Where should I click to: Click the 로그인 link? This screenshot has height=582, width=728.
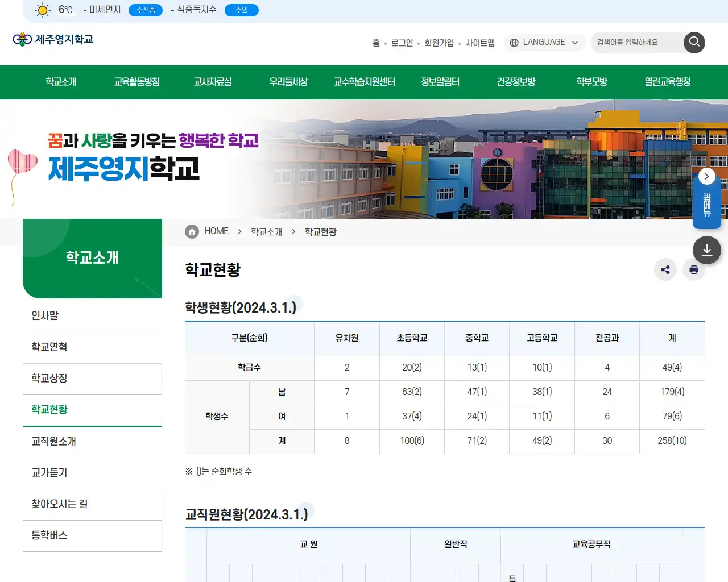[x=402, y=43]
